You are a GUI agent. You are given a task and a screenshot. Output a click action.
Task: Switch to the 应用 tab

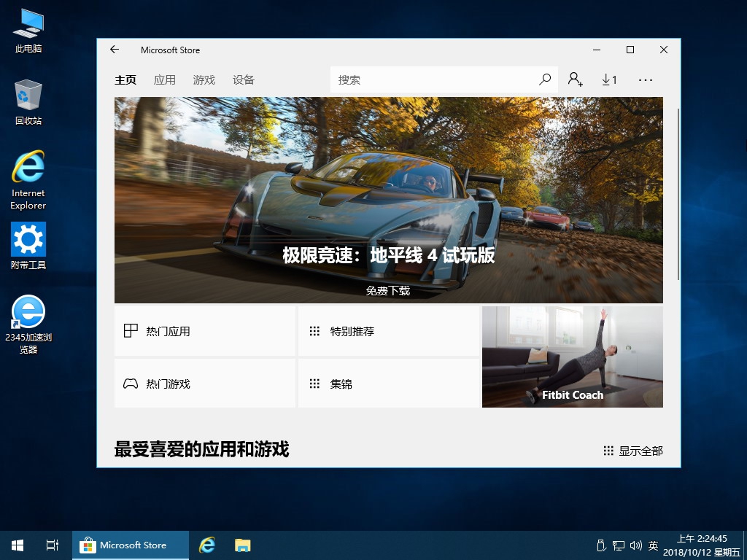(x=165, y=79)
